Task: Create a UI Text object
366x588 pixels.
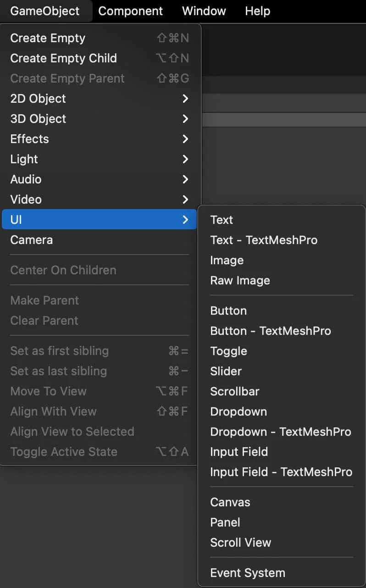Action: [282, 220]
